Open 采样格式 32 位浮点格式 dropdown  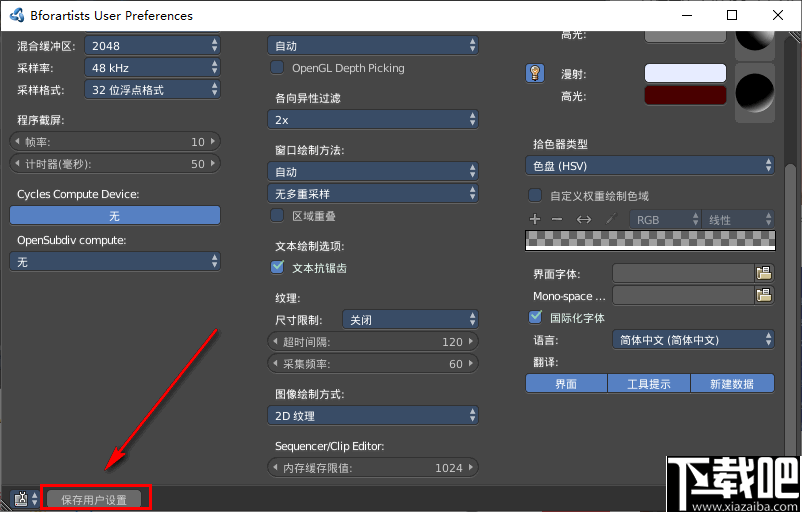[152, 90]
